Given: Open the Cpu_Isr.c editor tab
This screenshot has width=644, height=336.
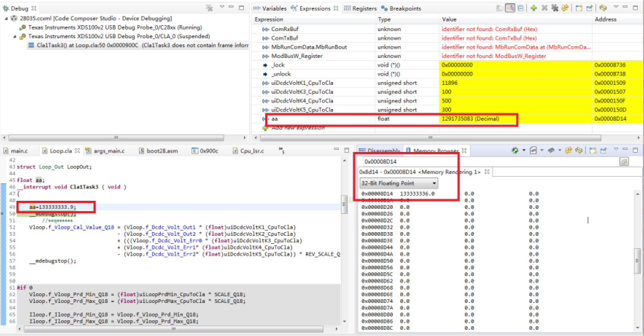Looking at the screenshot, I should pos(248,151).
